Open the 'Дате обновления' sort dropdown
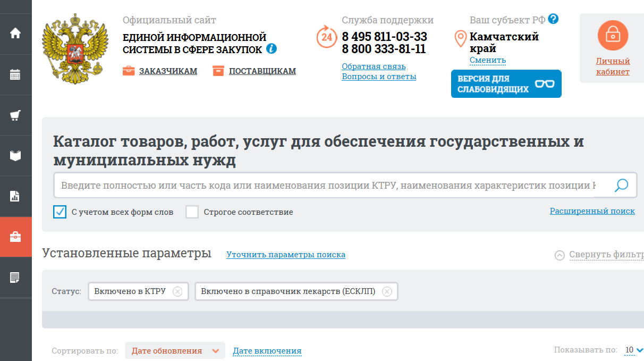 (x=175, y=350)
